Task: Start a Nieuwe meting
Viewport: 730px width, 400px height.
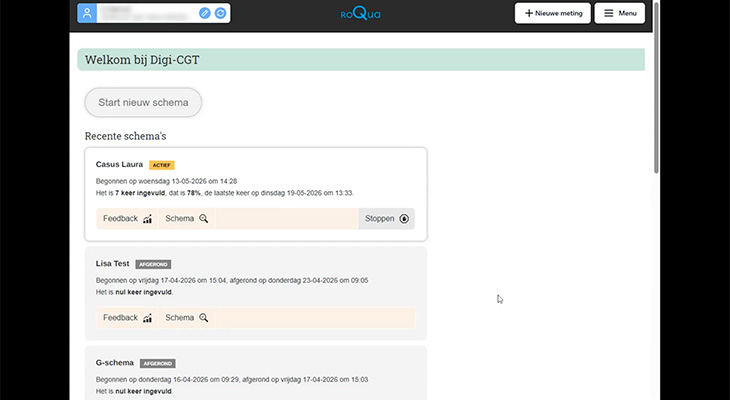Action: [553, 13]
